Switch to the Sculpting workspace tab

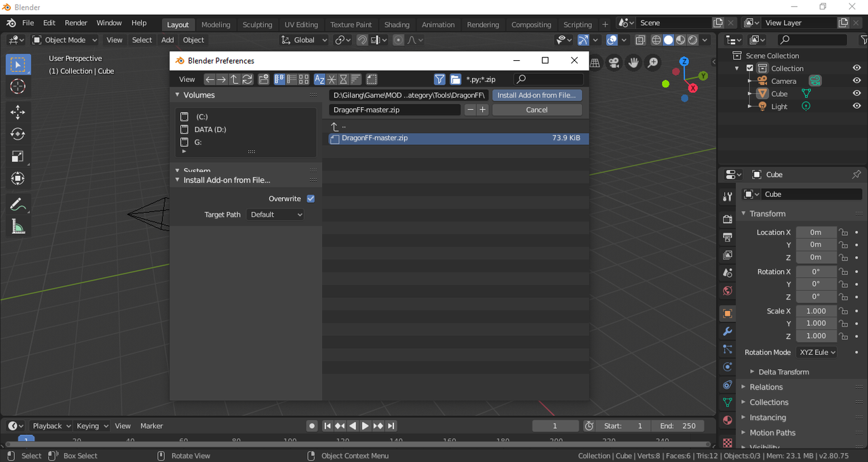258,24
